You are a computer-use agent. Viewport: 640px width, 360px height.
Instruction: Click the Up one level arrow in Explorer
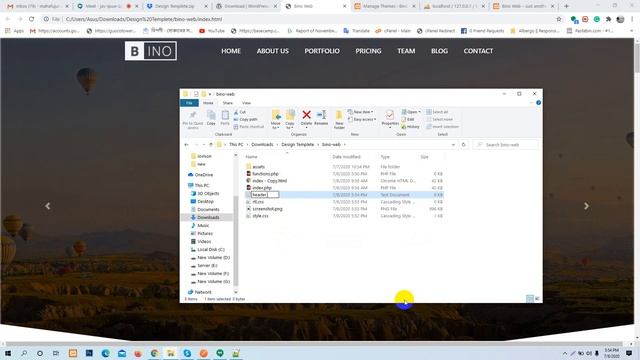pyautogui.click(x=211, y=144)
